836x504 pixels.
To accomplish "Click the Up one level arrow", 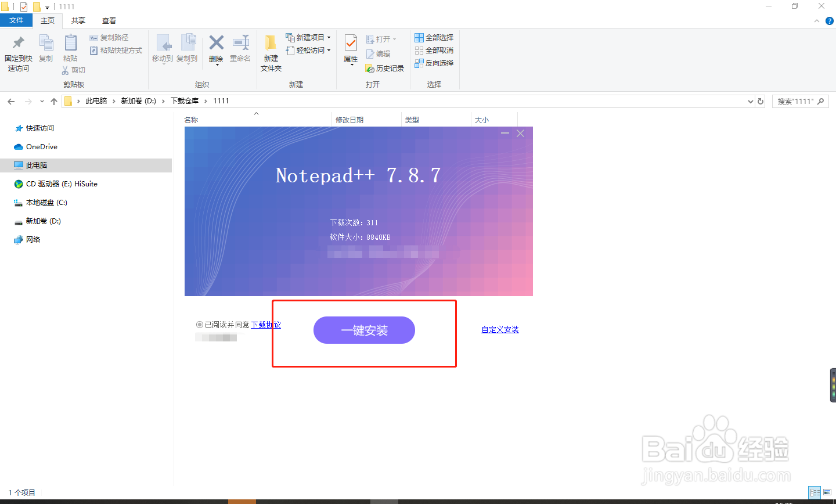I will 54,102.
